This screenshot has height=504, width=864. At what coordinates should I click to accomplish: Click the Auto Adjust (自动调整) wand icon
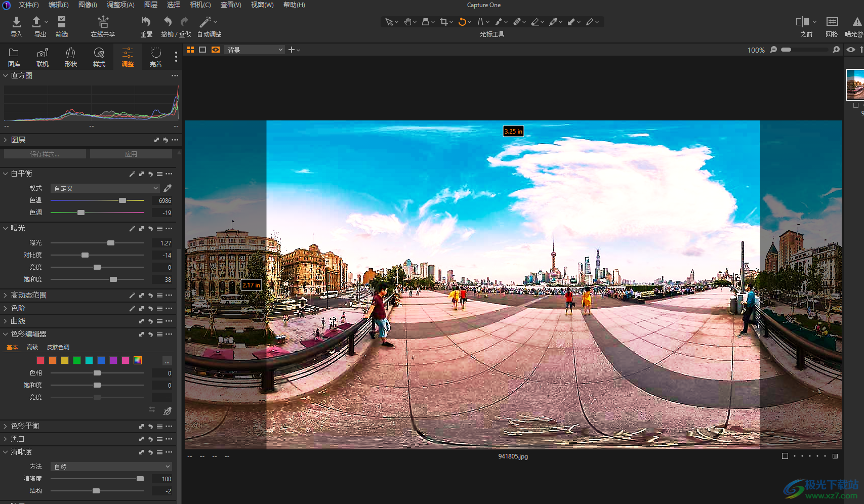(205, 22)
